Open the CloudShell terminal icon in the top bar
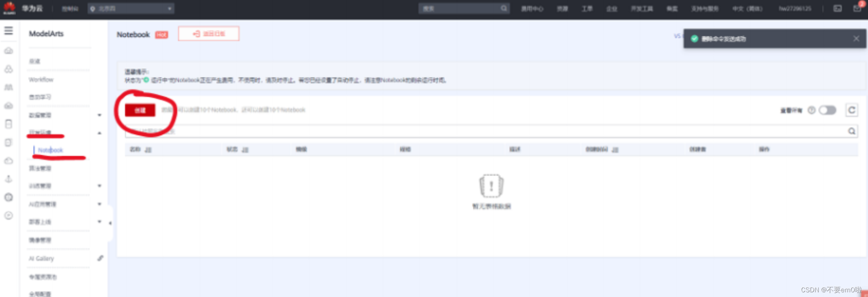The image size is (868, 297). tap(838, 8)
